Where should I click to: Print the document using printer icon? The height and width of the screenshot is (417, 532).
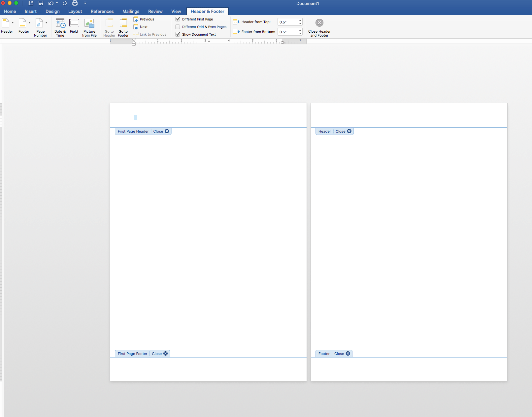[75, 3]
